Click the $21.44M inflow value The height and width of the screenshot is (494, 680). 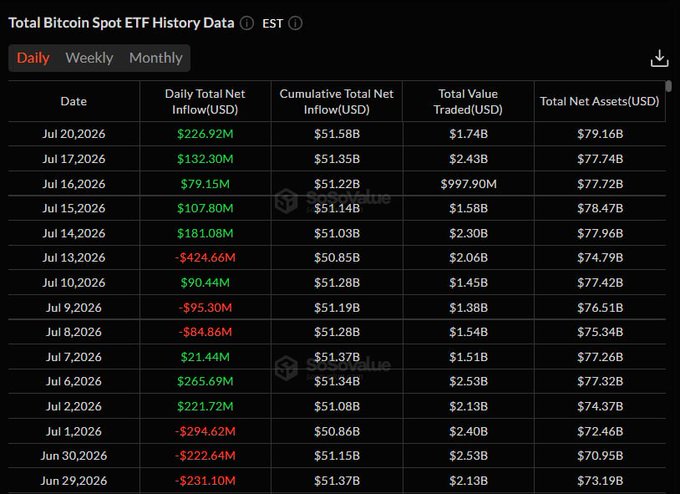point(205,357)
